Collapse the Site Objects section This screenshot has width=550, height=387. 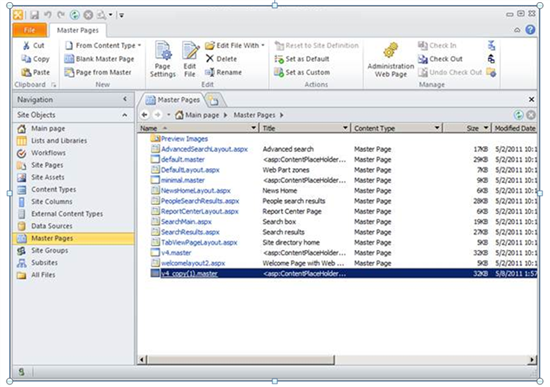pyautogui.click(x=125, y=115)
